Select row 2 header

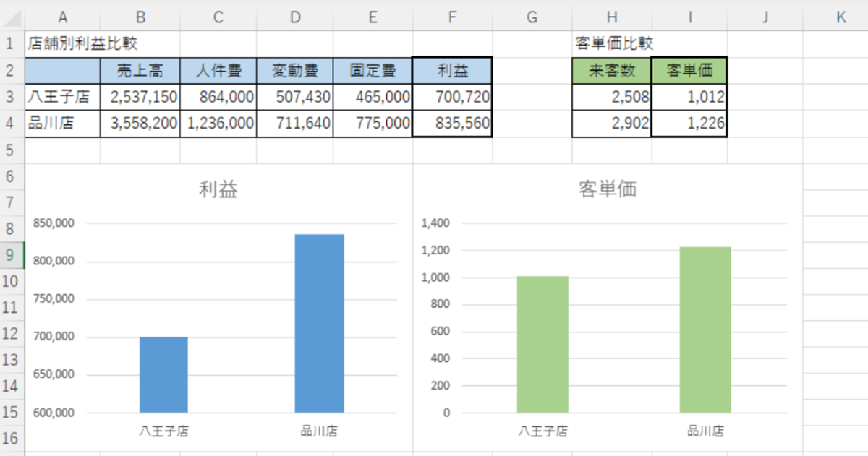coord(12,71)
